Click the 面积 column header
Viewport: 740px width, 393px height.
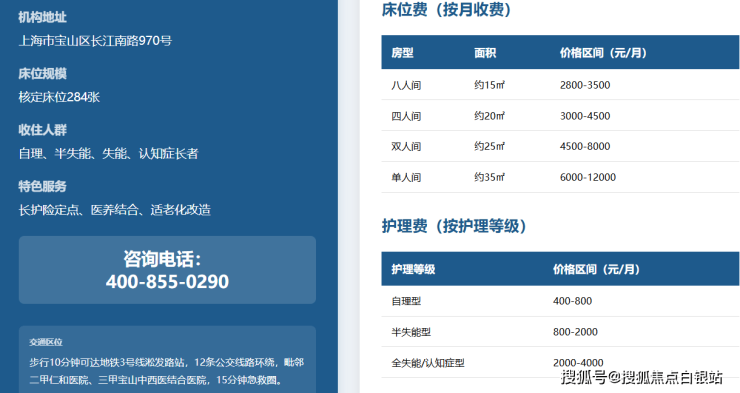[x=485, y=52]
